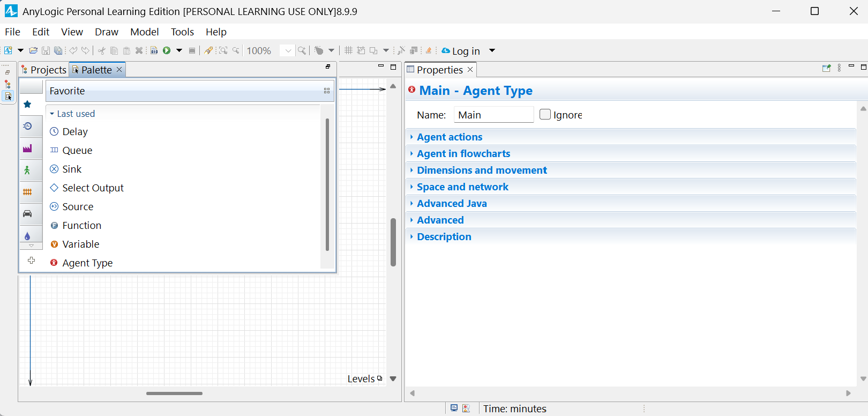Click the Stop model toolbar icon
868x416 pixels.
click(192, 51)
